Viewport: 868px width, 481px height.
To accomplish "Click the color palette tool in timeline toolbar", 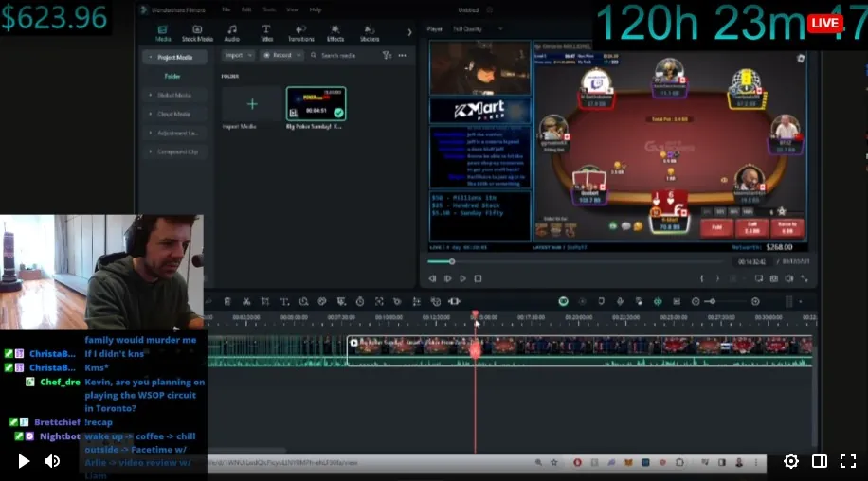I will point(322,301).
